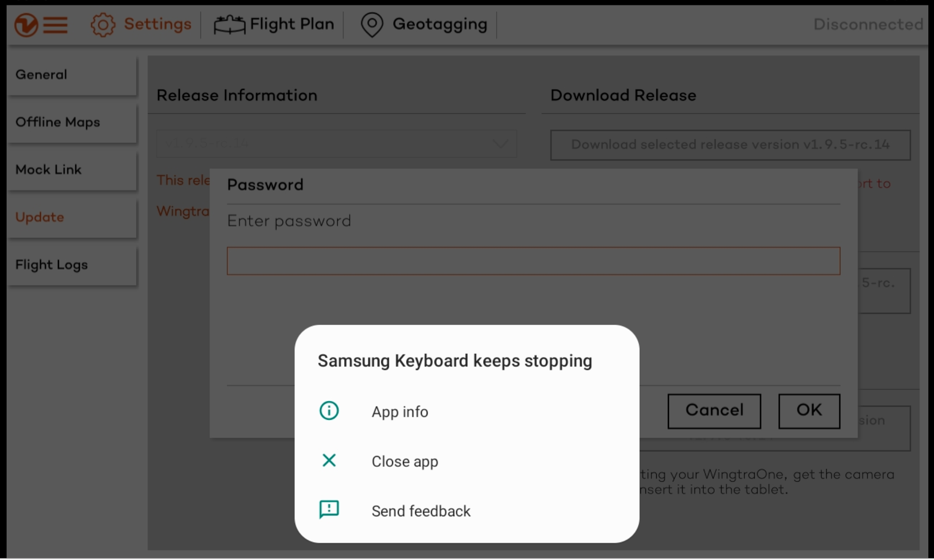Confirm the password with OK
934x560 pixels.
(809, 411)
